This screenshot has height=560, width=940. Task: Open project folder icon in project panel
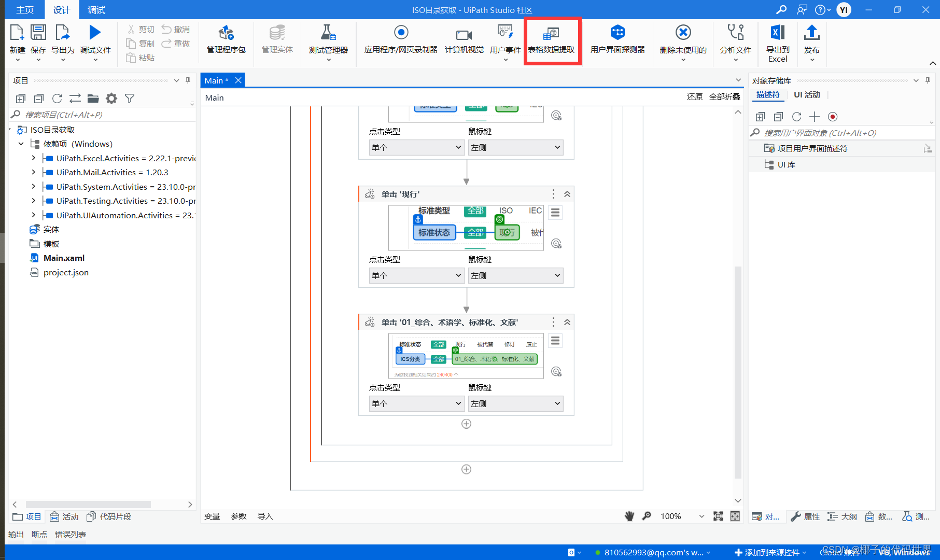(x=93, y=99)
